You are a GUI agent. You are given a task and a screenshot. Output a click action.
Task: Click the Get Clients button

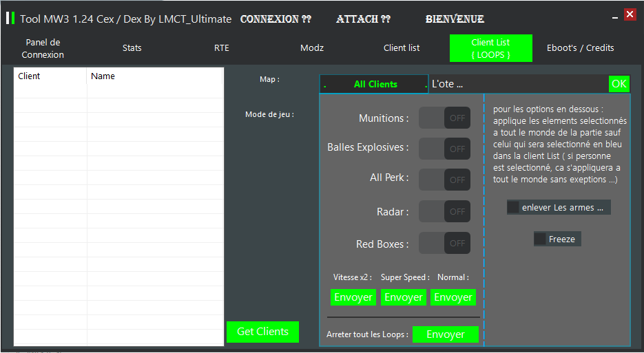262,332
